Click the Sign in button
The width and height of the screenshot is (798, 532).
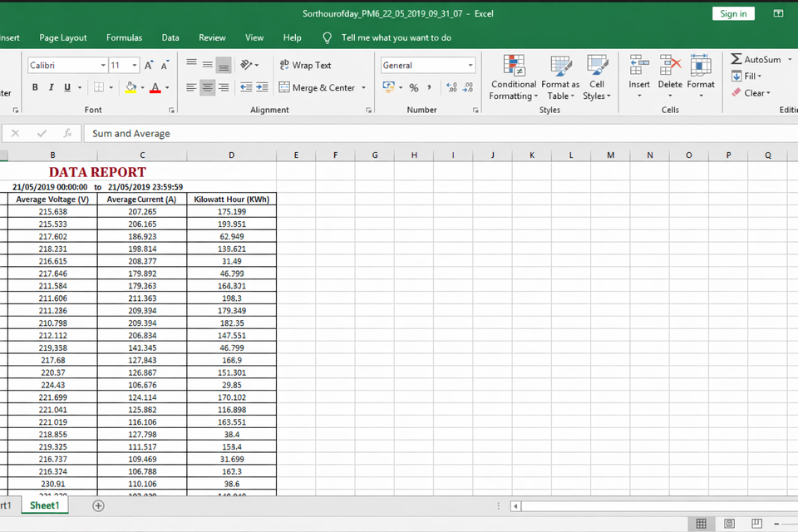[733, 13]
